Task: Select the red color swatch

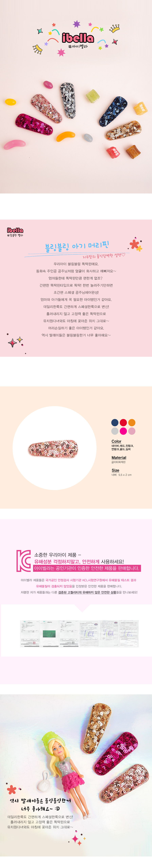Action: [x=123, y=423]
